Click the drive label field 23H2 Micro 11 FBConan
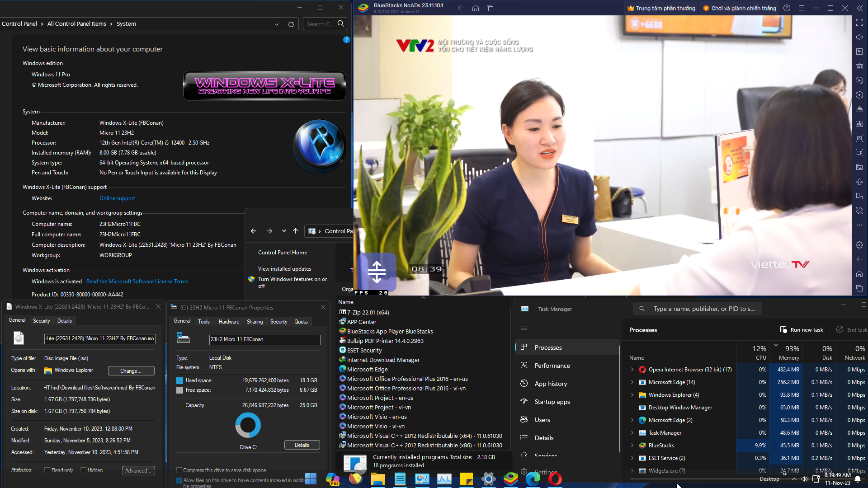 264,339
